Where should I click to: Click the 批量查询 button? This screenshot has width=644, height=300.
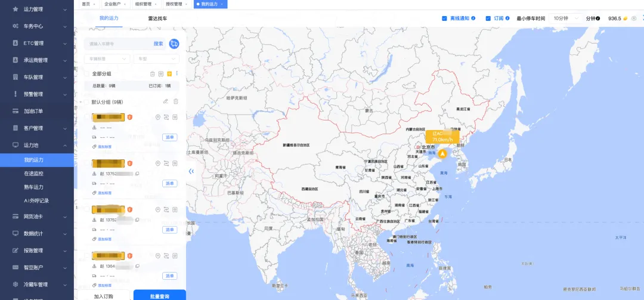click(x=160, y=296)
